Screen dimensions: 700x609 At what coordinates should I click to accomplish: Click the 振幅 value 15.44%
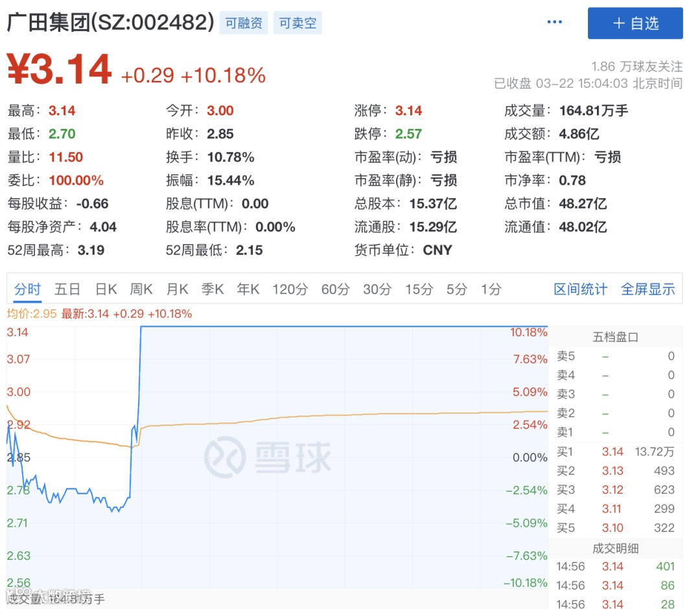[x=231, y=180]
